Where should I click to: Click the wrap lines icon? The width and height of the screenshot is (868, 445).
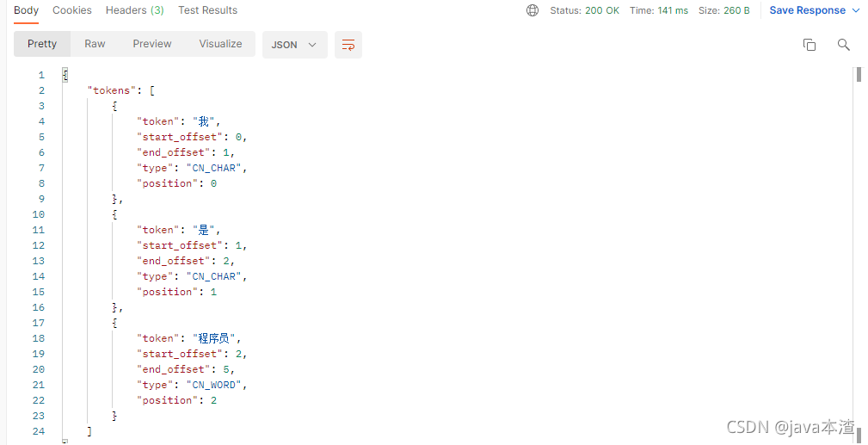pyautogui.click(x=348, y=45)
